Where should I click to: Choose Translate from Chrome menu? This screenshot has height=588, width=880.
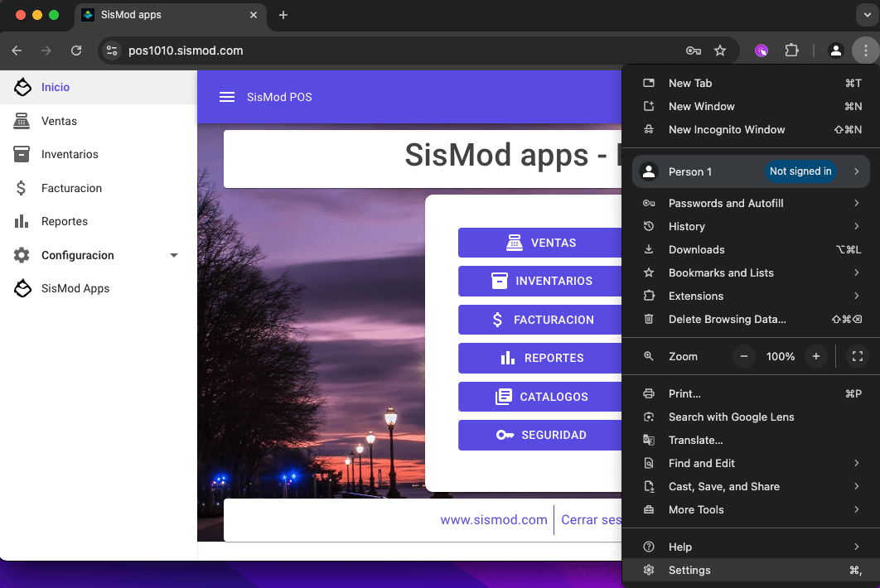pyautogui.click(x=751, y=440)
